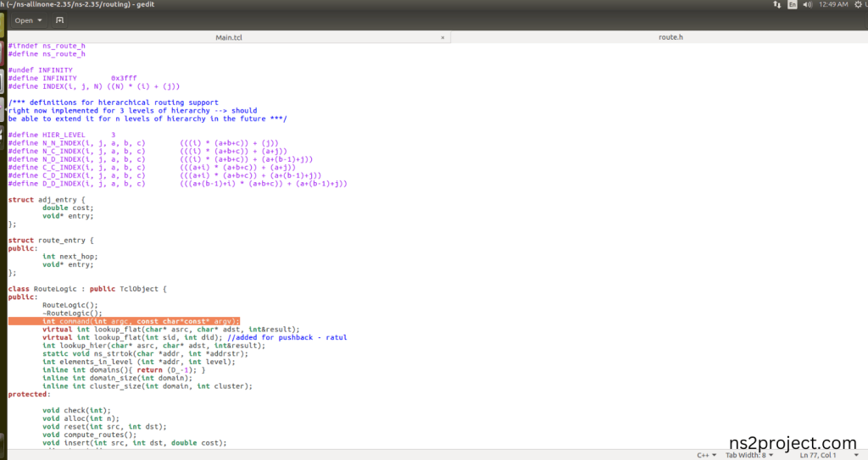Close the Main.tcl tab with its x
This screenshot has width=868, height=460.
[x=442, y=37]
